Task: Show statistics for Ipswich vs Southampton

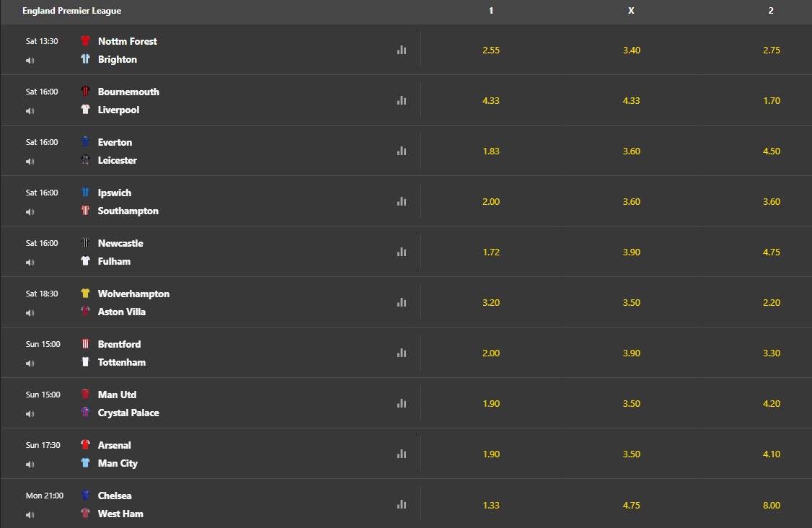Action: (x=402, y=201)
